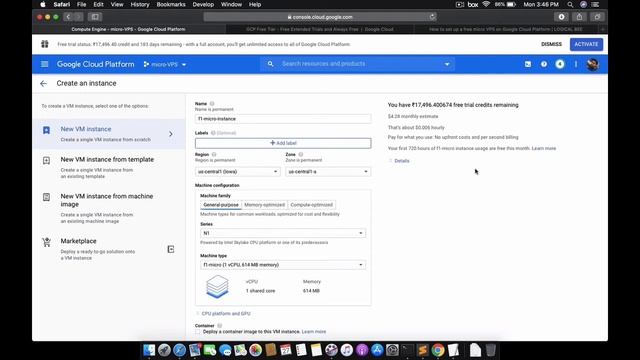Click the ACTIVATE button
The height and width of the screenshot is (360, 640).
(586, 44)
